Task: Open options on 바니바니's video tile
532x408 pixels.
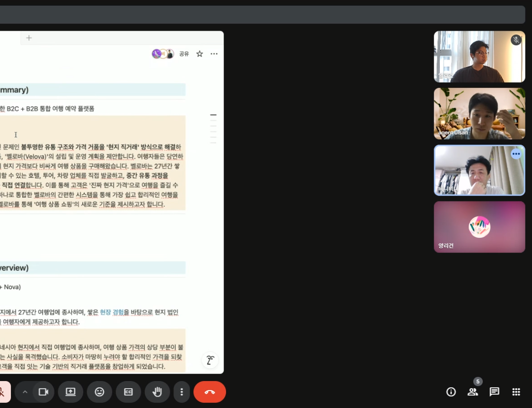Action: 516,154
